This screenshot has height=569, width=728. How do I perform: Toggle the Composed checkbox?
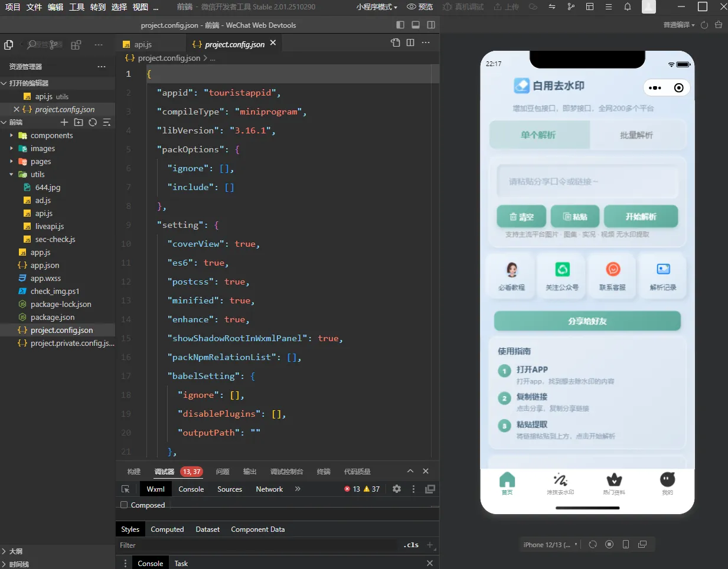click(124, 505)
